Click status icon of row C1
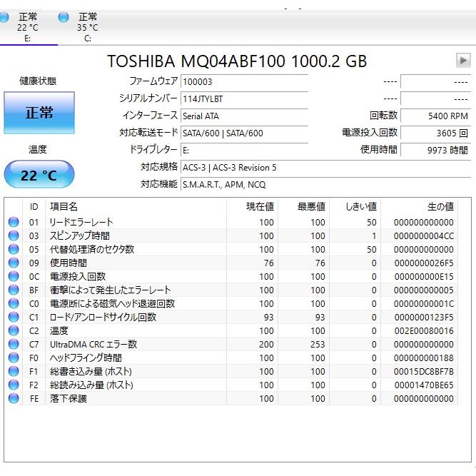Viewport: 476px width, 476px height. (14, 318)
